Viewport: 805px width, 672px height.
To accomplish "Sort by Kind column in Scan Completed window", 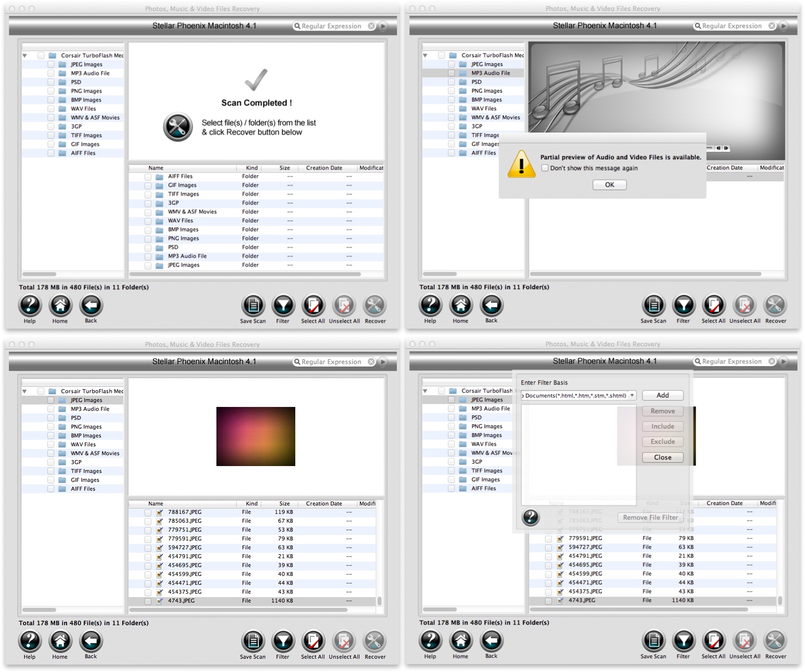I will point(251,168).
